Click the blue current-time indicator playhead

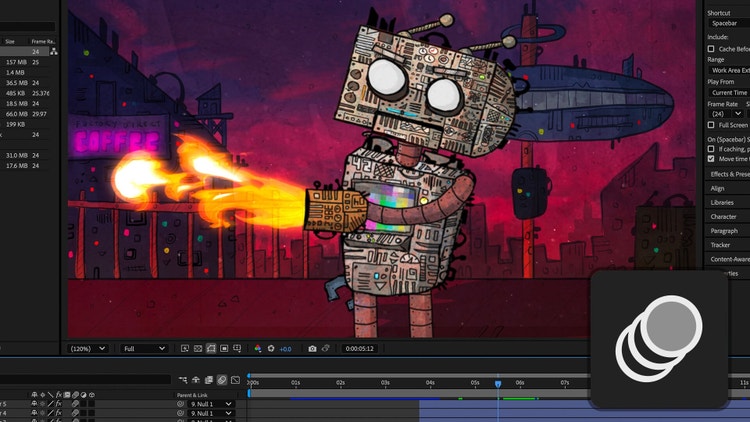coord(498,384)
